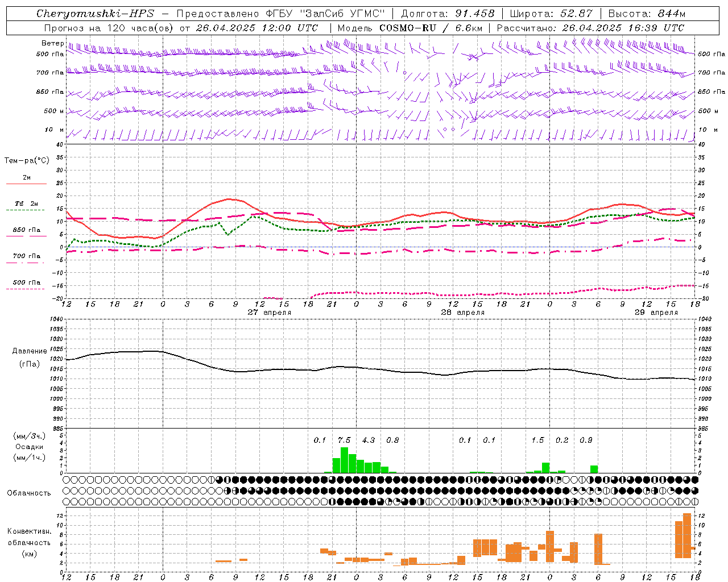Click the 1.5 precipitation total value
Screen dimensions: 728x582
[537, 440]
